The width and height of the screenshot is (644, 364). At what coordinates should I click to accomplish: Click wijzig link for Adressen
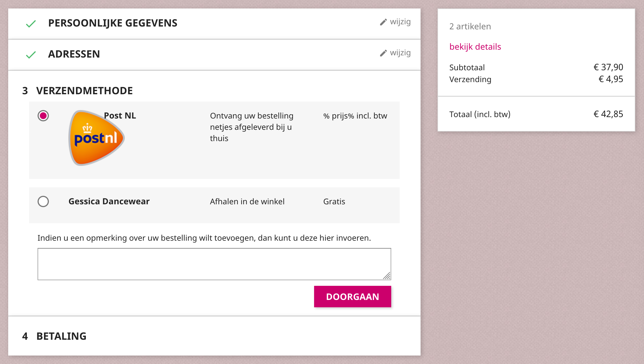[400, 53]
